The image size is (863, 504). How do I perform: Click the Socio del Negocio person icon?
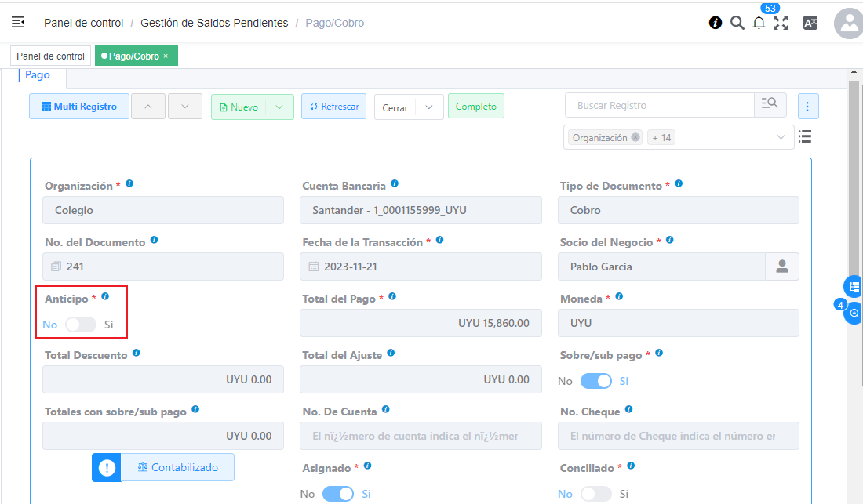point(781,267)
